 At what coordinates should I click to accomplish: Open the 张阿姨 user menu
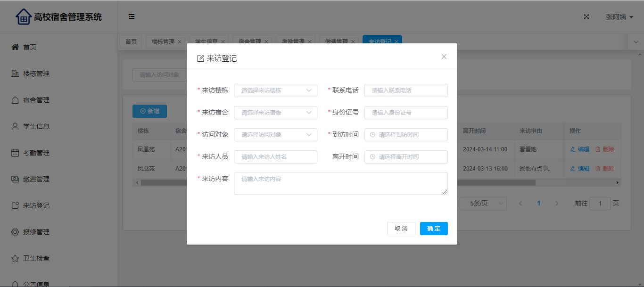tap(619, 17)
